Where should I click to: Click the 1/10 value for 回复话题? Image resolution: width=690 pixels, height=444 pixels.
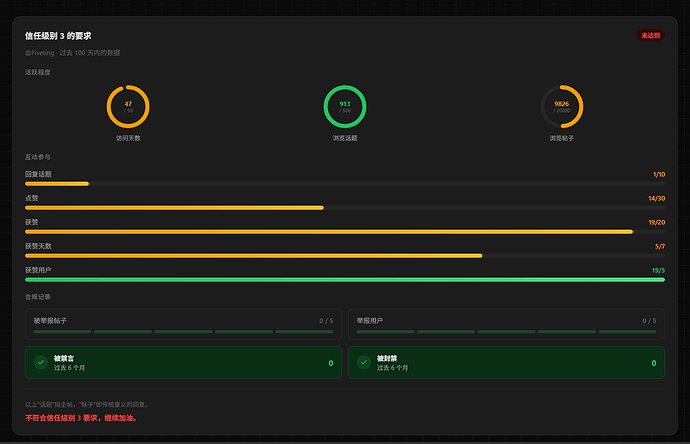coord(659,175)
